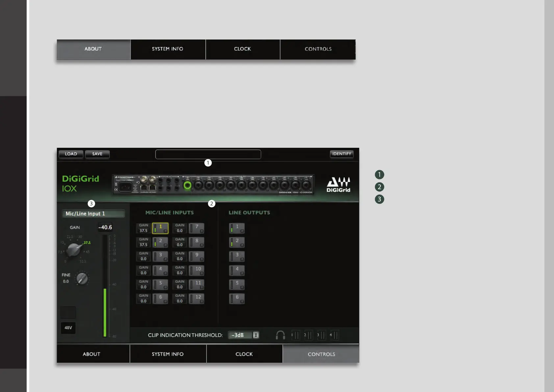Select Mic/Line input channel 10
Viewport: 554px width, 392px height.
(x=196, y=271)
